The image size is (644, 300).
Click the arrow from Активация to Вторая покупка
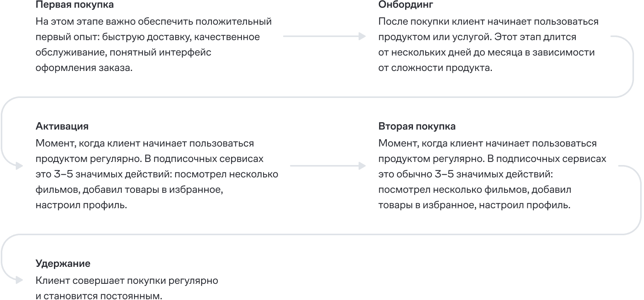pyautogui.click(x=327, y=166)
